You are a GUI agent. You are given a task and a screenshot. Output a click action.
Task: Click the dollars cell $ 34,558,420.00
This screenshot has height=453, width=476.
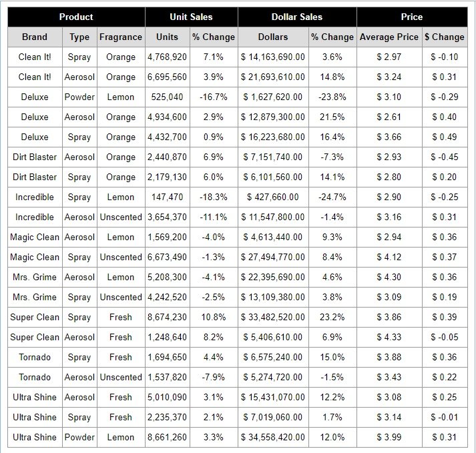[273, 437]
